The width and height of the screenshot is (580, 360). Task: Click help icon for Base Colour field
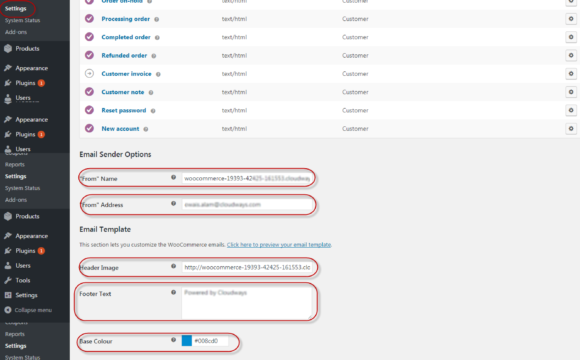173,340
